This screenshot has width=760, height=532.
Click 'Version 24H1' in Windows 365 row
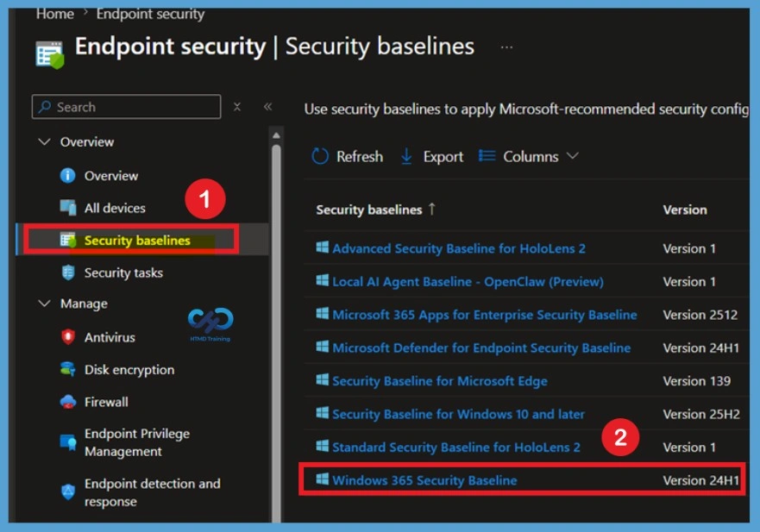click(700, 480)
